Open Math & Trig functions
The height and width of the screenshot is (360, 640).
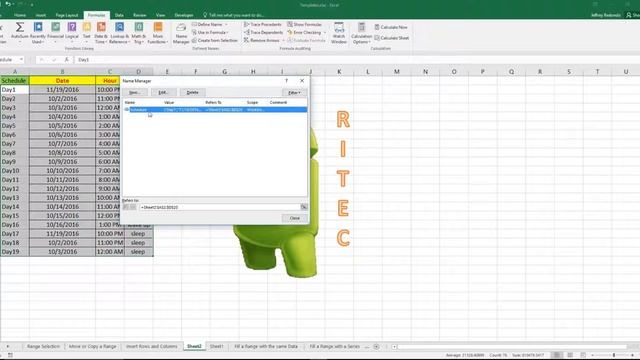pos(138,33)
